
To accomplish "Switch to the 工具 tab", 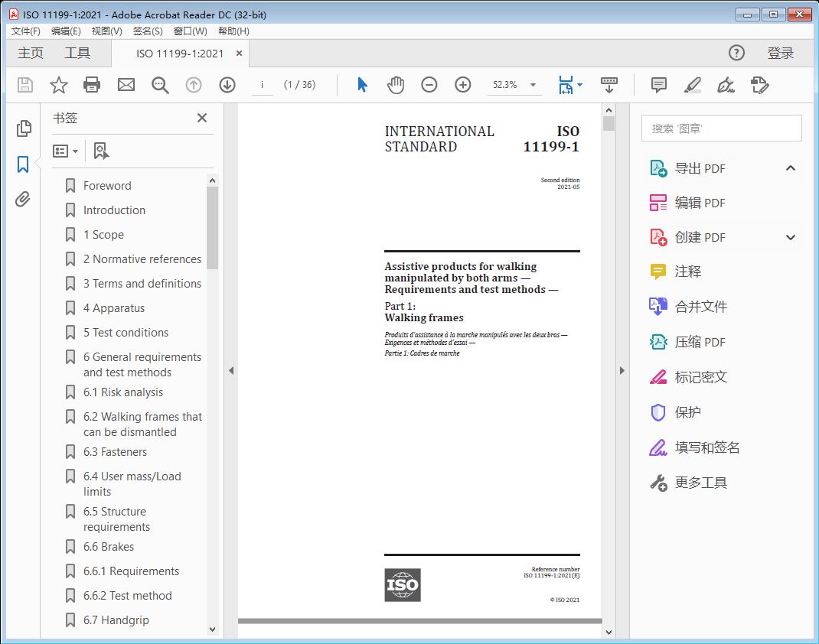I will (x=77, y=53).
